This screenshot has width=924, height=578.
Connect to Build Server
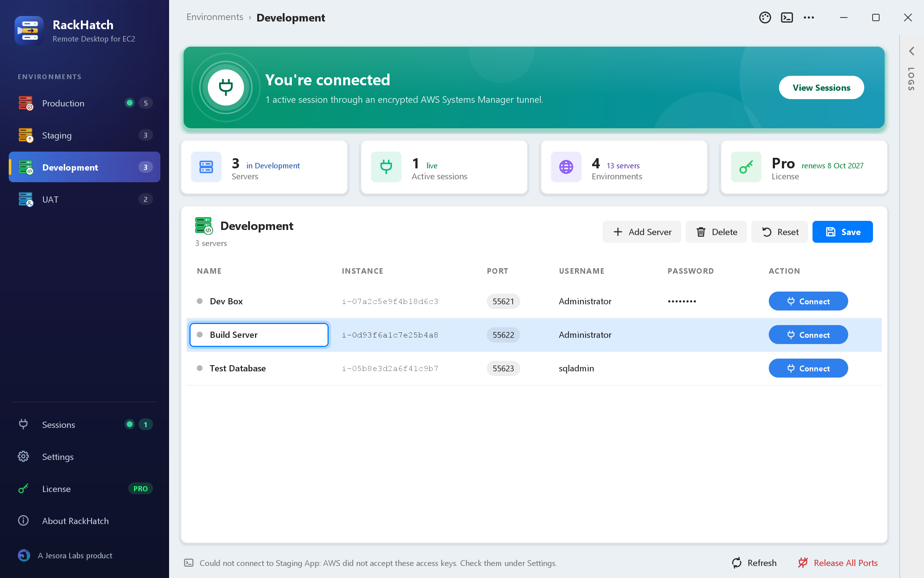point(808,335)
